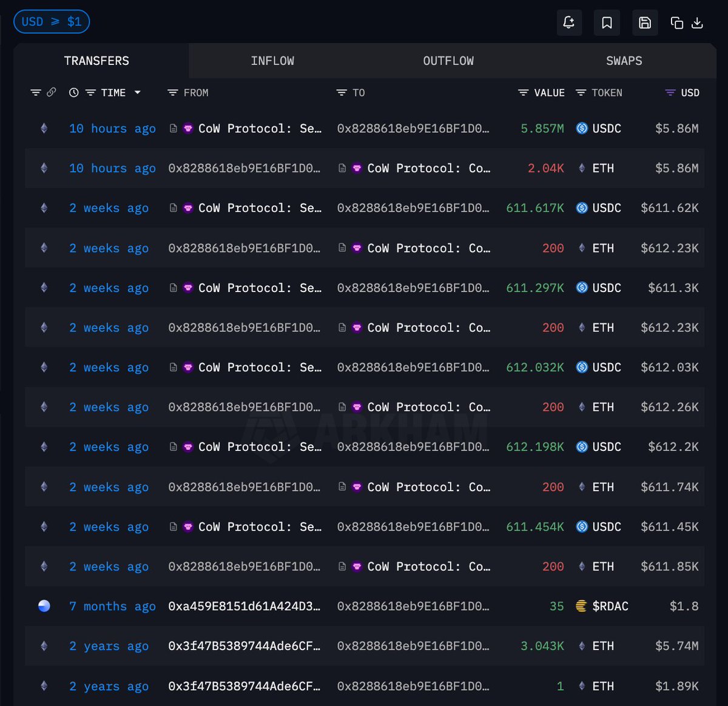
Task: Open the VALUE column filter
Action: (523, 93)
